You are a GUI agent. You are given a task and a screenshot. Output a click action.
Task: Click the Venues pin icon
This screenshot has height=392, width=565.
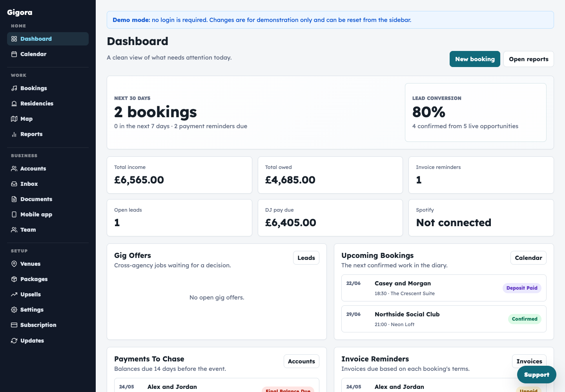pos(14,264)
